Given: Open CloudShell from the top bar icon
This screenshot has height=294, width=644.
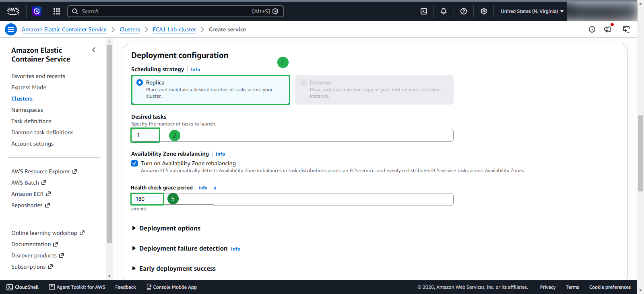Looking at the screenshot, I should (424, 11).
